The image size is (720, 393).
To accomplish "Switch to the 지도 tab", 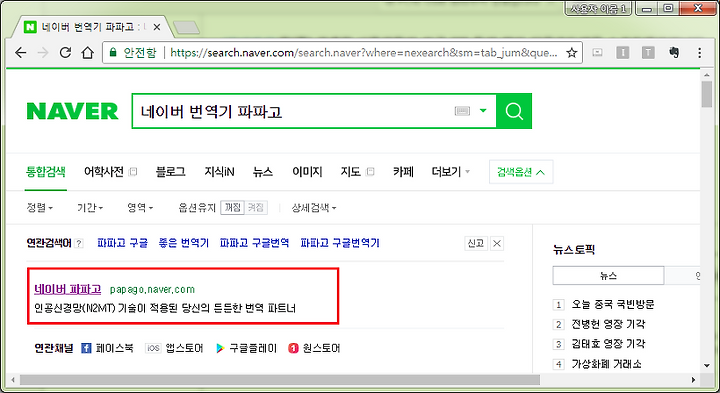I will coord(350,172).
